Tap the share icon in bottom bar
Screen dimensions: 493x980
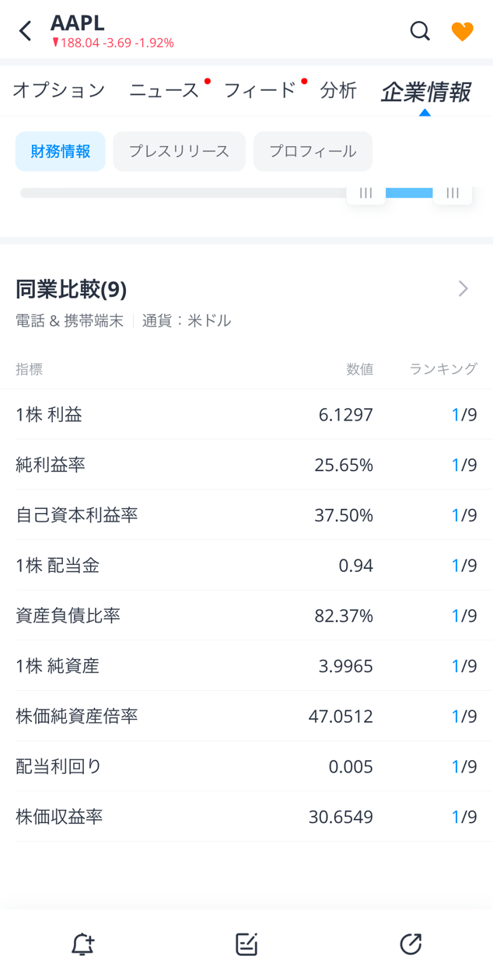coord(411,944)
